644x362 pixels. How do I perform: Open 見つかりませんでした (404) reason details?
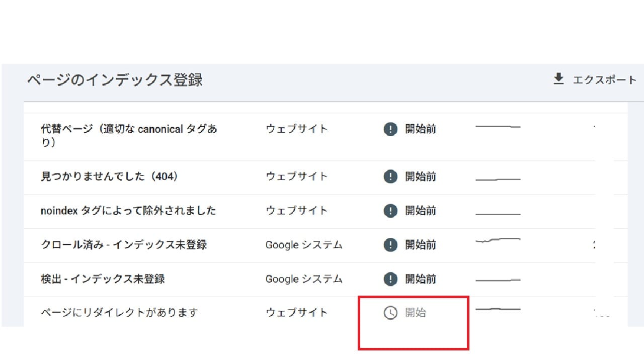click(110, 176)
